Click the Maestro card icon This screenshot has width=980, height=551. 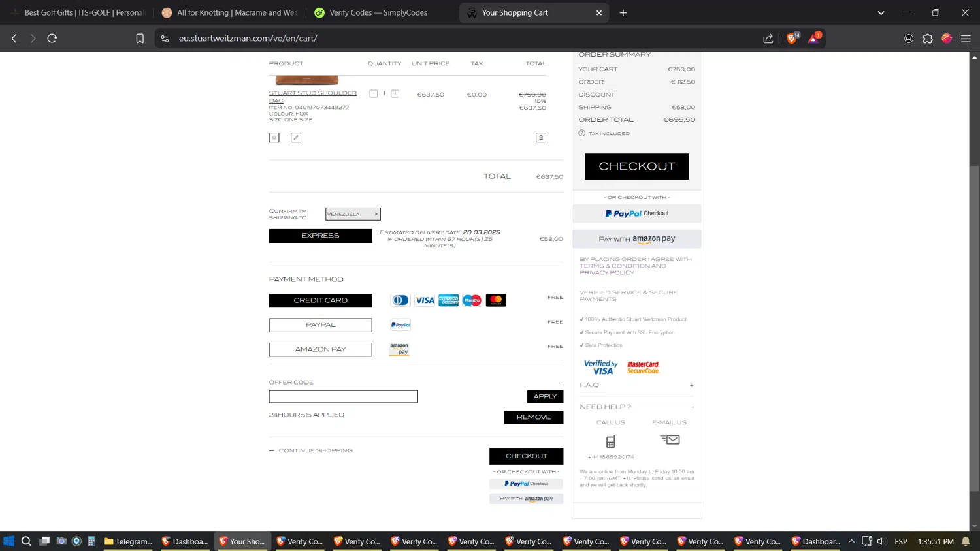pyautogui.click(x=472, y=300)
